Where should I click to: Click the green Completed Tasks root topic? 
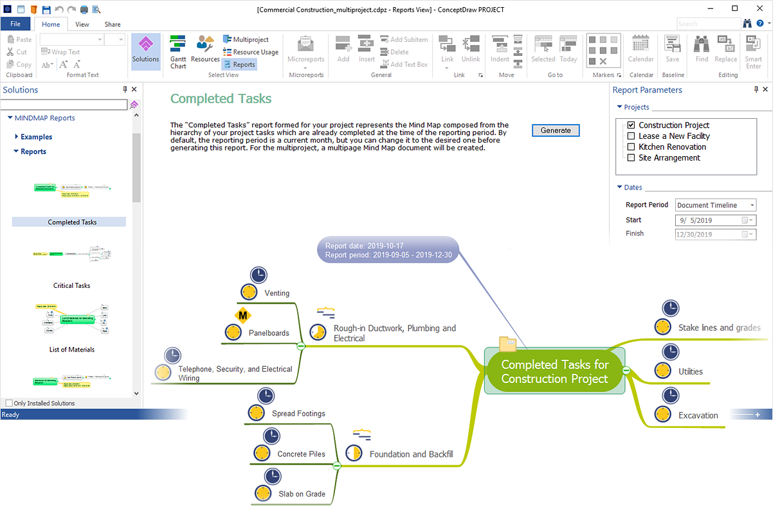point(554,371)
